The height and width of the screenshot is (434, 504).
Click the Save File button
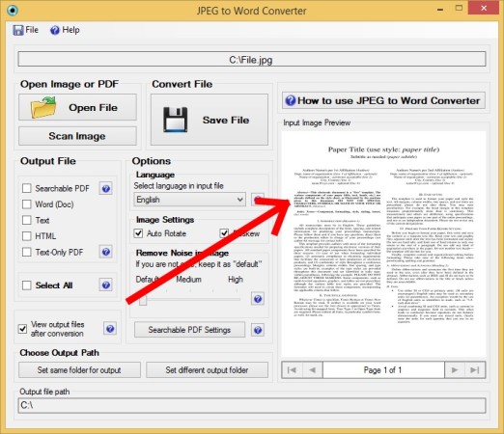(210, 120)
